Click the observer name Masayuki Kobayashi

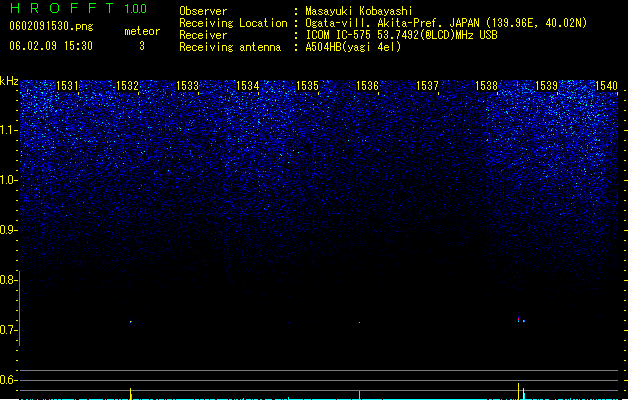click(x=359, y=11)
